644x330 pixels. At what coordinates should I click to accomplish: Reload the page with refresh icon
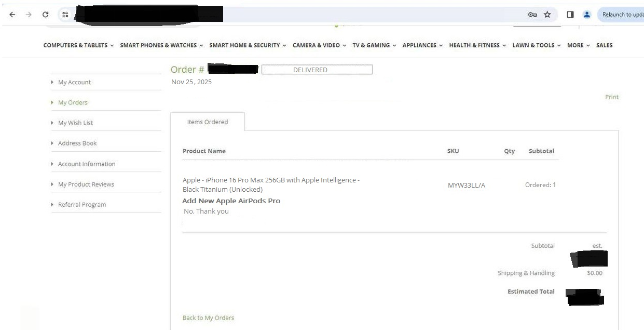click(46, 15)
